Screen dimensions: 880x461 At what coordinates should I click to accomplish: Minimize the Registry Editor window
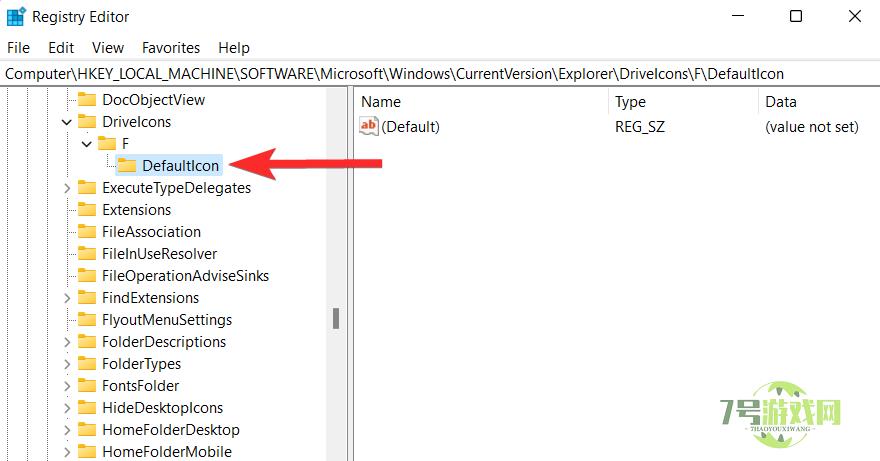tap(738, 16)
